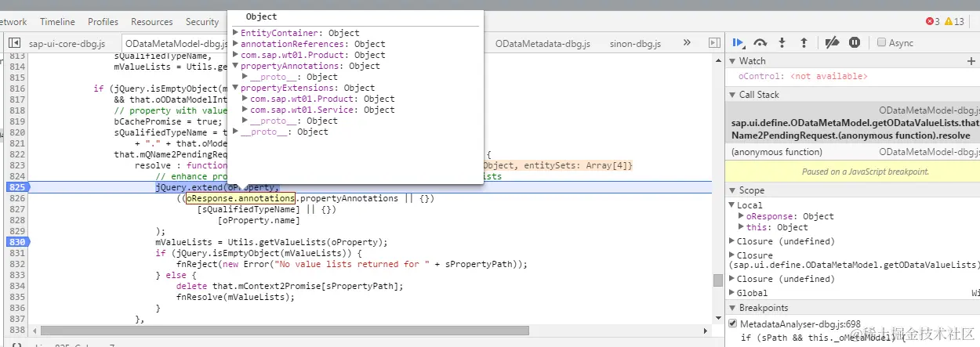Open the Profiles panel tab
The width and height of the screenshot is (980, 347).
(x=103, y=22)
